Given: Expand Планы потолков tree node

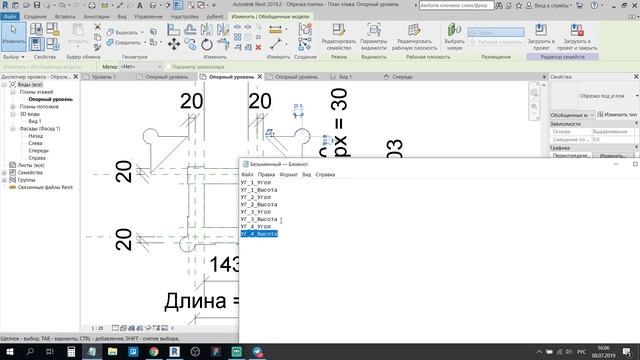Looking at the screenshot, I should point(13,107).
